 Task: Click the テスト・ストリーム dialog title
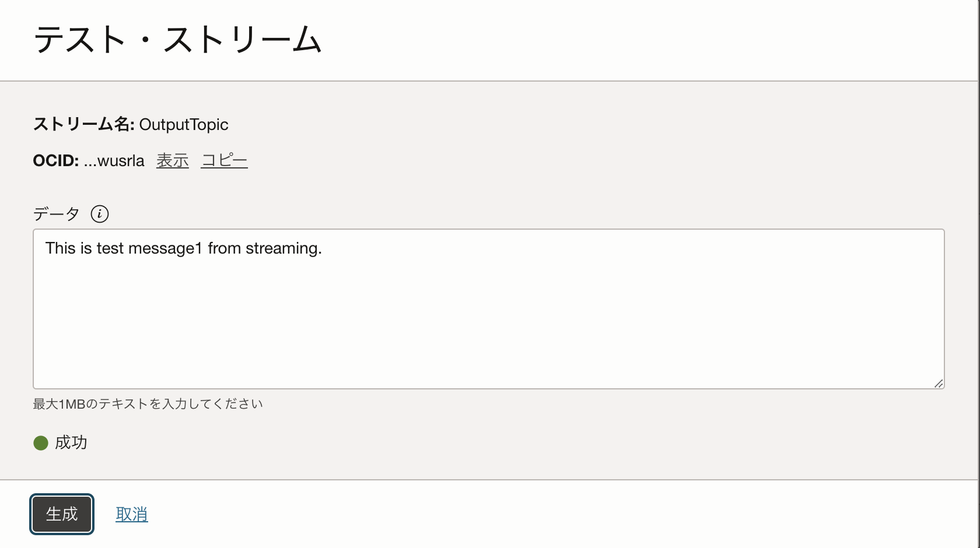[177, 38]
